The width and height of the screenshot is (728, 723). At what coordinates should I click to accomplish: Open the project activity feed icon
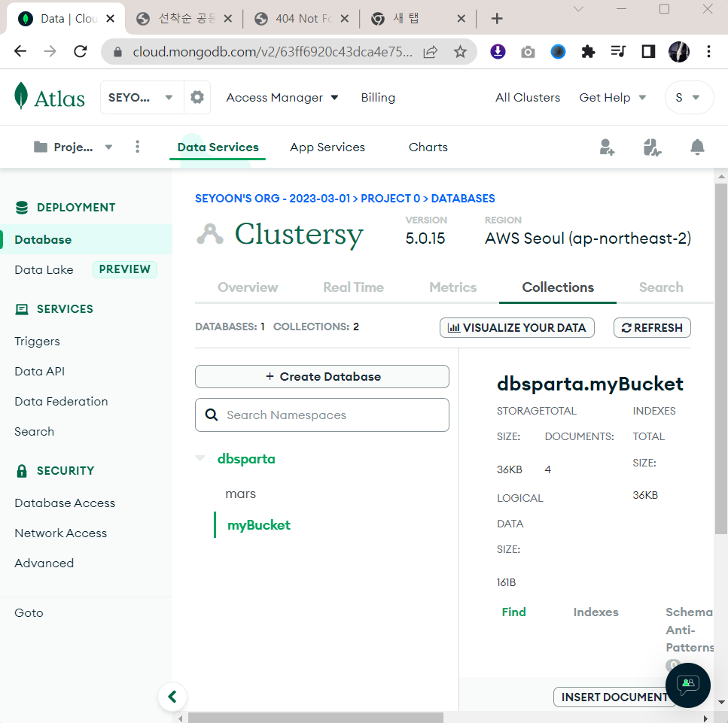click(x=652, y=147)
